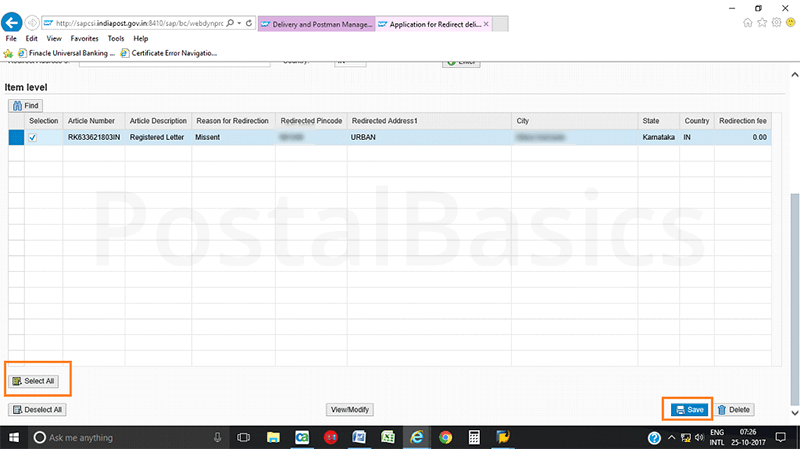The height and width of the screenshot is (449, 800).
Task: Click the page vertical scrollbar
Action: [794, 250]
